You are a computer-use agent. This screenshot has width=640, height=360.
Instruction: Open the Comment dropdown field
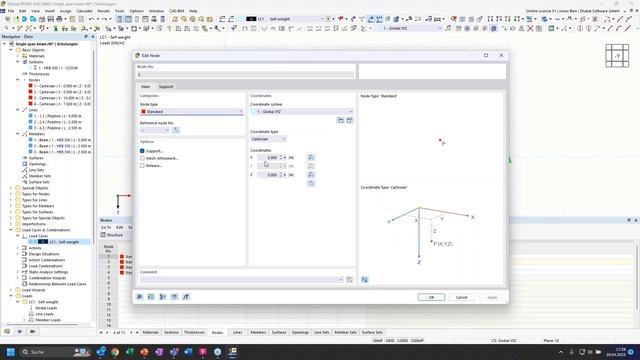[242, 280]
